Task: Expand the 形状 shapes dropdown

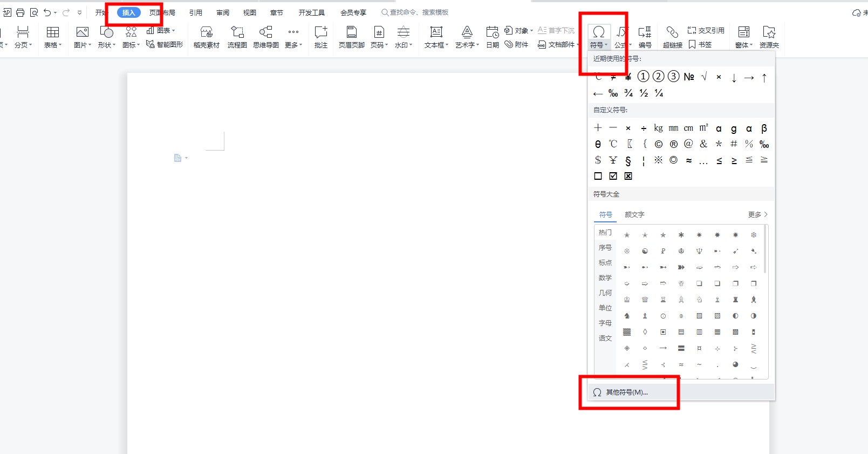Action: point(107,45)
